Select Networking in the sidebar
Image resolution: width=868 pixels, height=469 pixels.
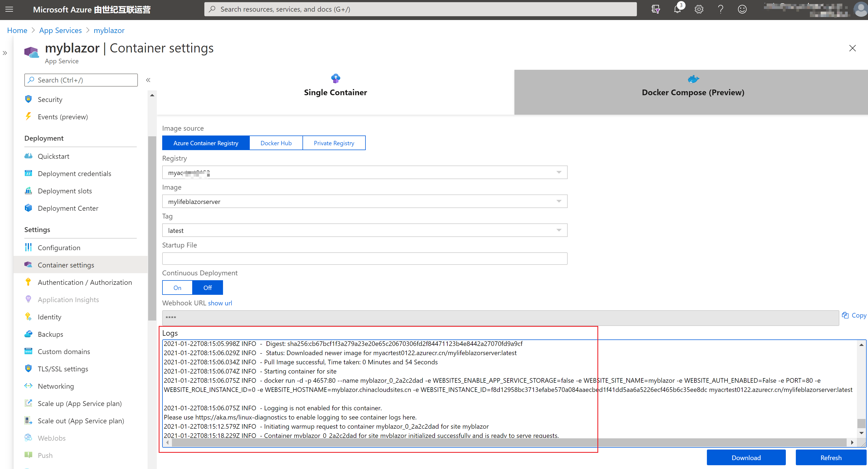click(x=56, y=386)
